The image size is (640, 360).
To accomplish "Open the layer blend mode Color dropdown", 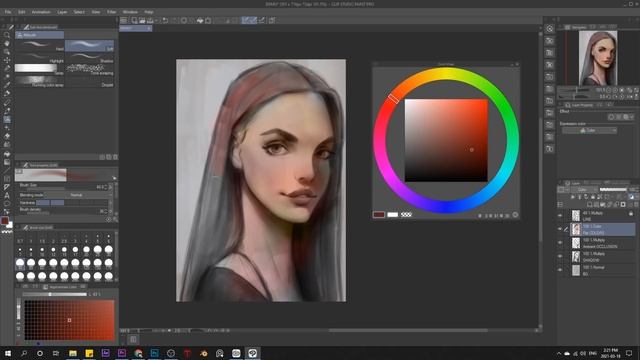I will [585, 190].
